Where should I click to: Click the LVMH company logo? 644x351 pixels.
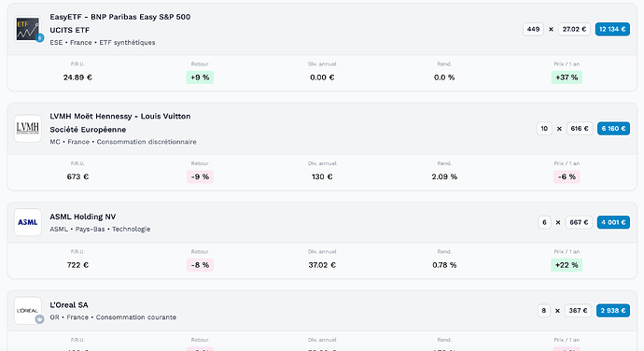27,129
